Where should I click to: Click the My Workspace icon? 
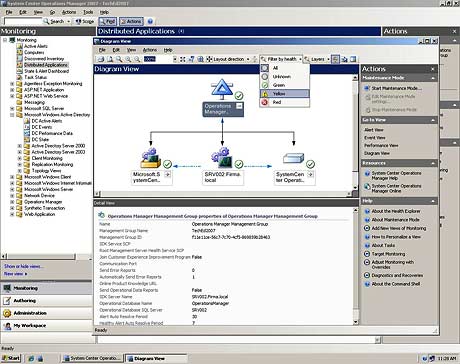(x=7, y=326)
